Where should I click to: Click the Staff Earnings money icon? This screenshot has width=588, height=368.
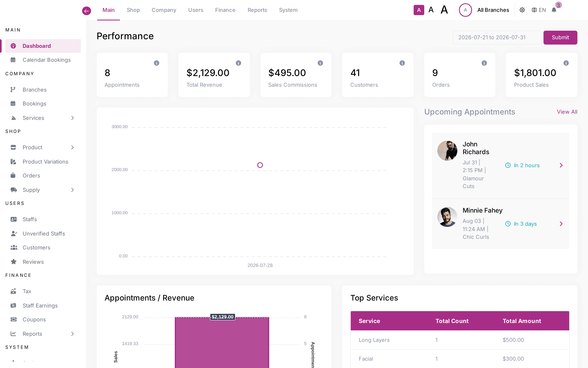(x=13, y=306)
